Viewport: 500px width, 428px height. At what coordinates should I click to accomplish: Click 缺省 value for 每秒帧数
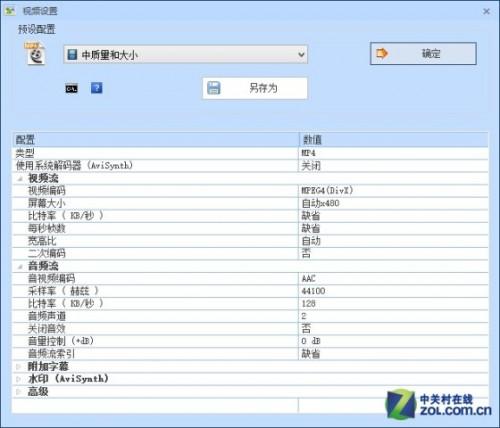[x=311, y=229]
